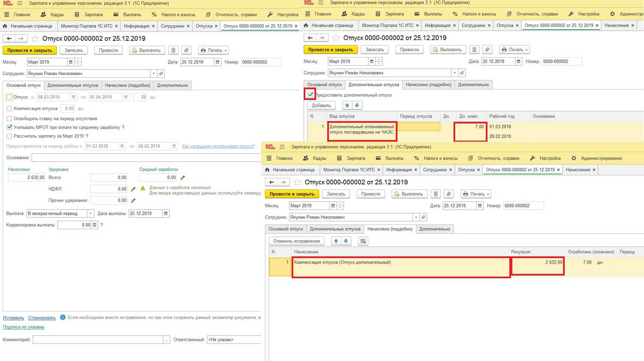This screenshot has width=644, height=361.
Task: Open the Зарплата menu in the left window
Action: pyautogui.click(x=89, y=15)
